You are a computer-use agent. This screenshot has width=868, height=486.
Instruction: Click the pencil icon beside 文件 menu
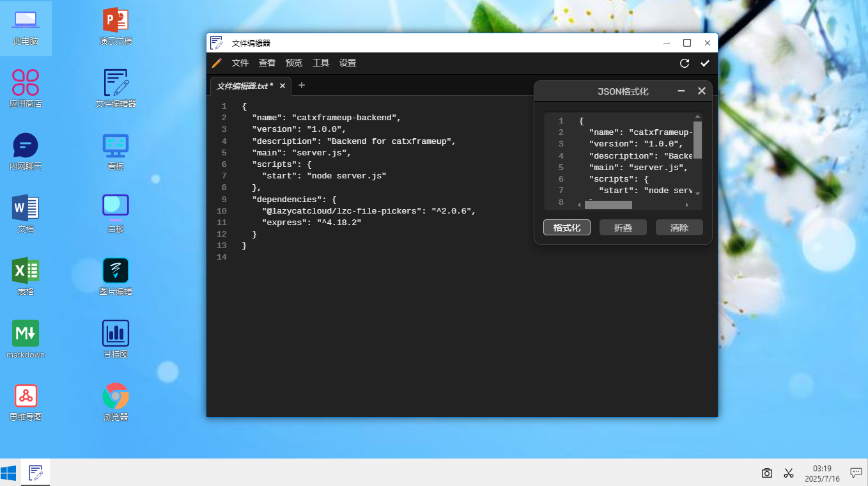(x=217, y=63)
